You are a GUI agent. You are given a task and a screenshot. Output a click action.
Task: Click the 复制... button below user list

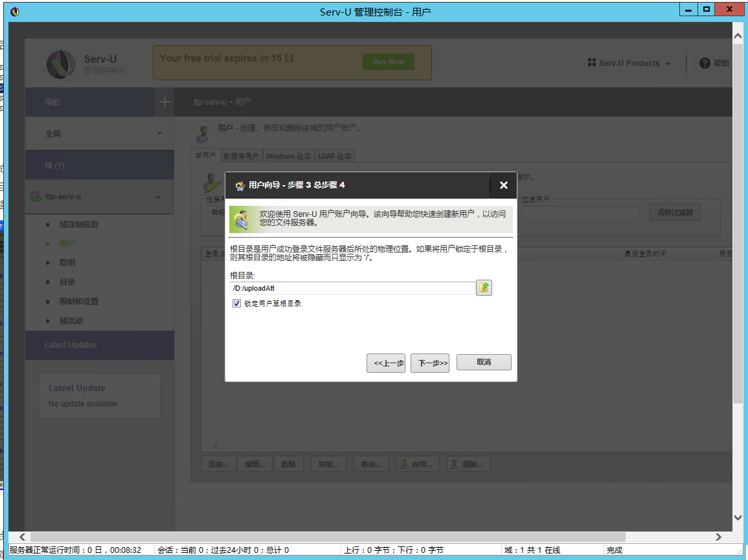click(328, 464)
